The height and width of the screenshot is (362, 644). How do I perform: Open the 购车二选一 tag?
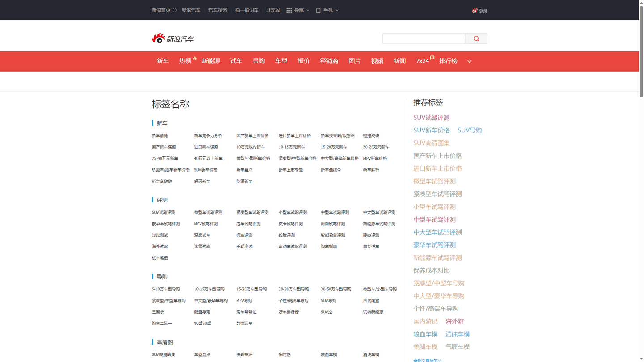coord(162,324)
